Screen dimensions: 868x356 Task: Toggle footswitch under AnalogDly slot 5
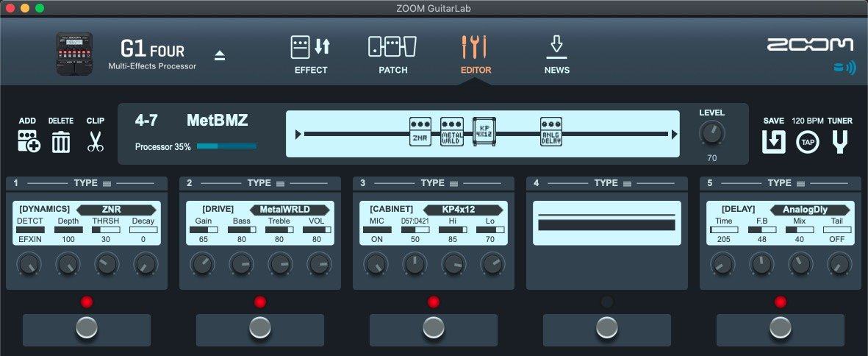pos(781,328)
